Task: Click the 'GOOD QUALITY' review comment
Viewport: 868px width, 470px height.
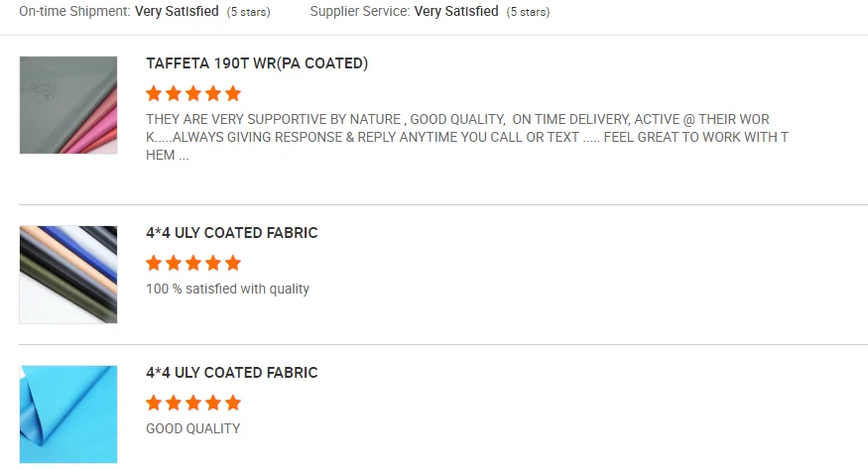Action: [193, 429]
